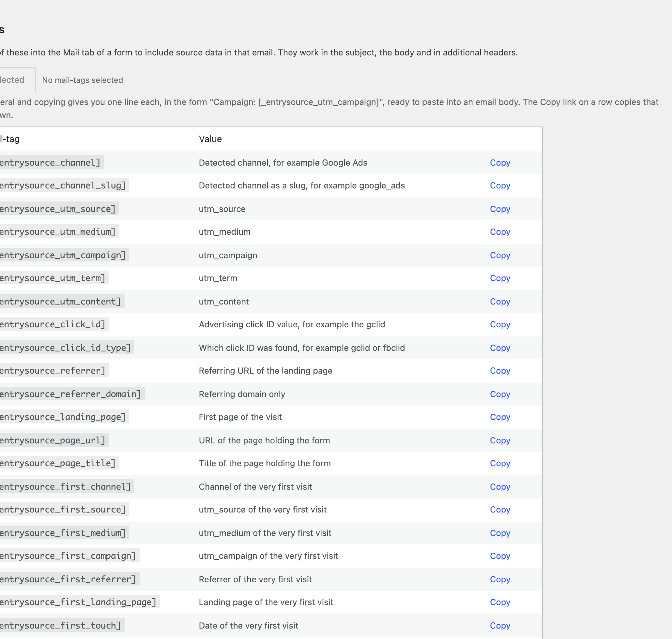
Task: Copy the entrysource_first_source tag
Action: (500, 510)
